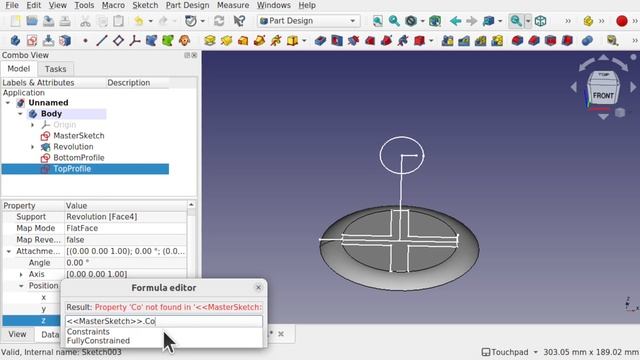
Task: Open the undo history dropdown arrow
Action: pos(150,21)
